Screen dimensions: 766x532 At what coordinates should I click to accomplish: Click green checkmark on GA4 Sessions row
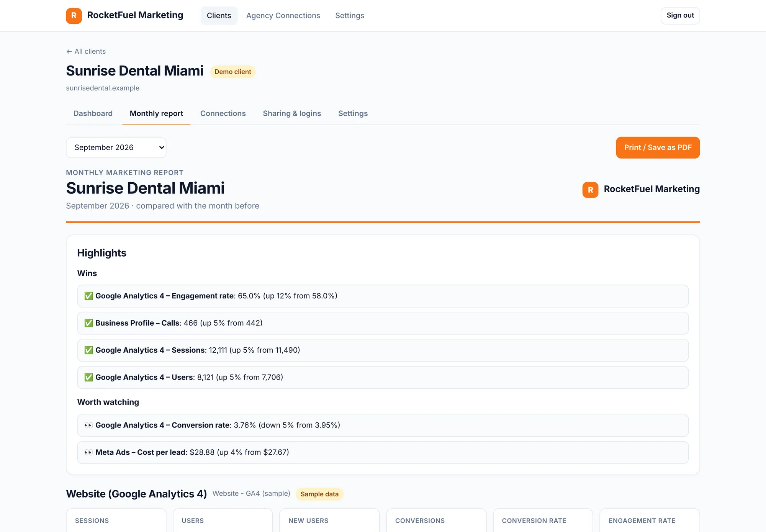pyautogui.click(x=88, y=350)
